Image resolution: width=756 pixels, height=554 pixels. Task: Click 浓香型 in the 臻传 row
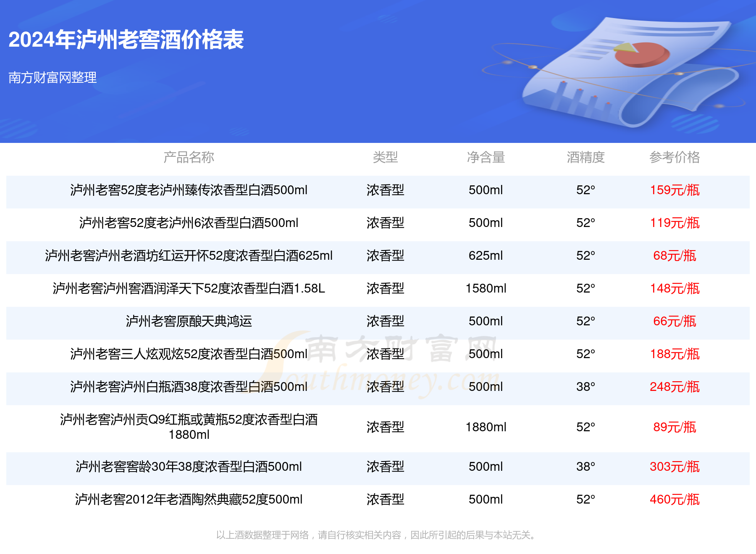(385, 190)
